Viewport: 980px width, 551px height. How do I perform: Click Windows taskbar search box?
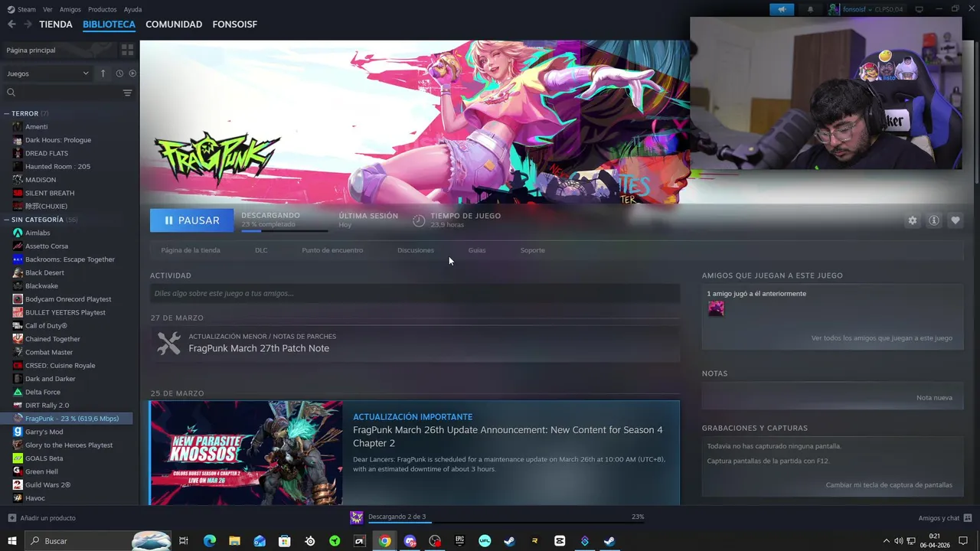pos(98,541)
